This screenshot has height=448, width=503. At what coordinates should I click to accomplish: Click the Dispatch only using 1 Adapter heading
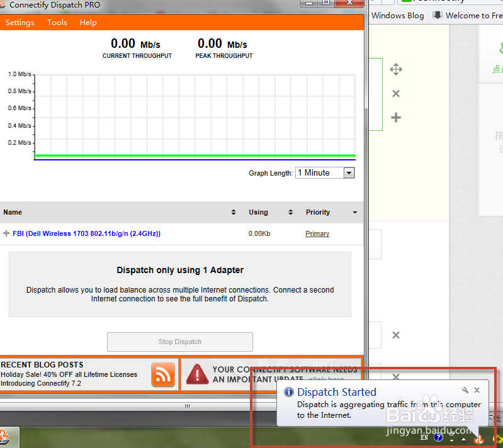coord(180,270)
